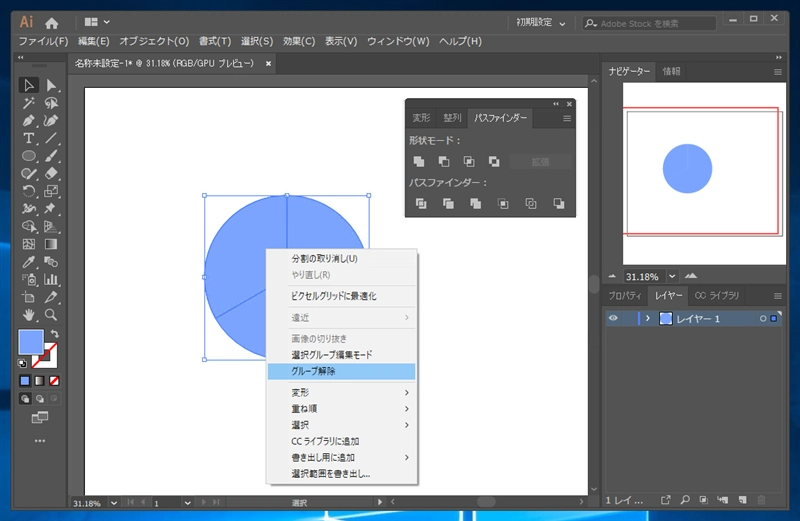Choose the Eraser tool
The width and height of the screenshot is (800, 521).
pyautogui.click(x=51, y=173)
